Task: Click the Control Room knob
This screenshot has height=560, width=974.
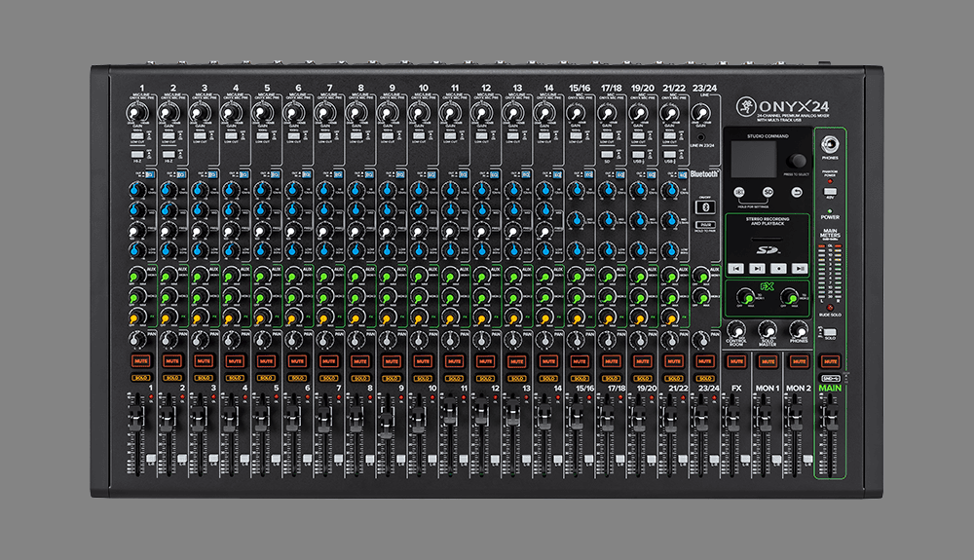Action: coord(736,329)
